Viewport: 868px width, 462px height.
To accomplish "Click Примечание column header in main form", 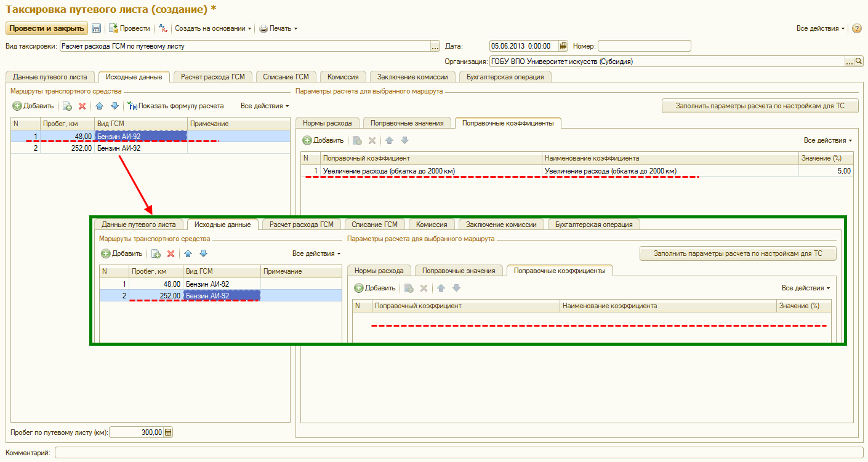I will click(238, 124).
